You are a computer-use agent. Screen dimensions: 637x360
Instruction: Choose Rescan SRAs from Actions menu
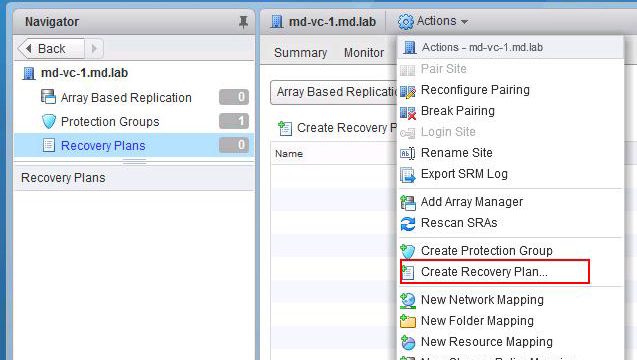click(x=459, y=223)
